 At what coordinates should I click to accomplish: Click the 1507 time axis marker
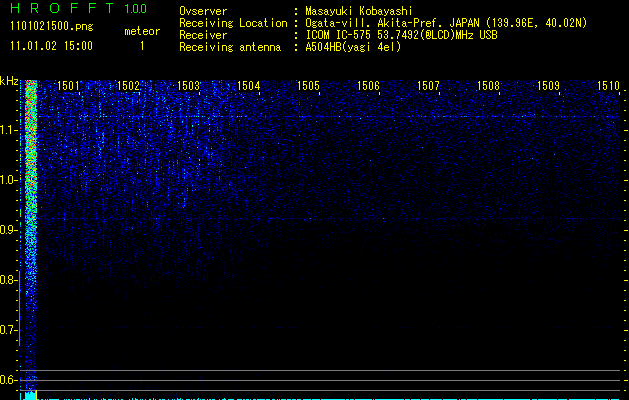(428, 86)
